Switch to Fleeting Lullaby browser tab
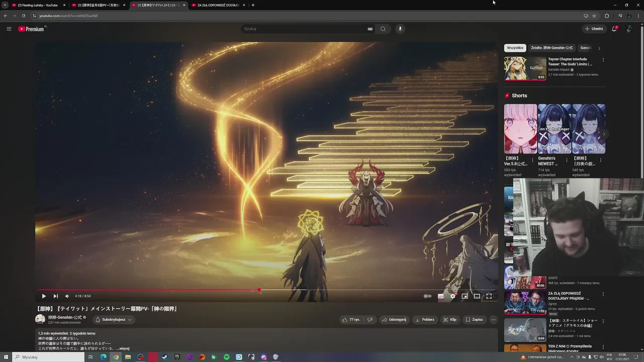The image size is (644, 362). pos(38,5)
